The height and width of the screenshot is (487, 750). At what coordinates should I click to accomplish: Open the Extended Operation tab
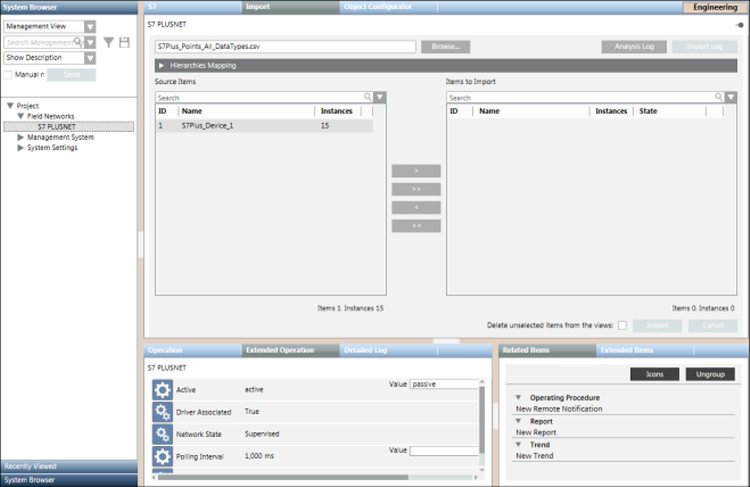[277, 351]
